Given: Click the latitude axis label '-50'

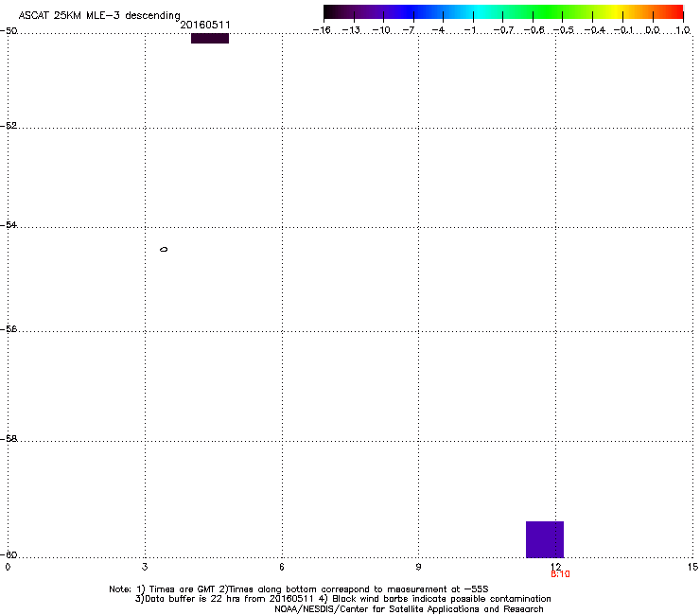Looking at the screenshot, I should [x=9, y=31].
